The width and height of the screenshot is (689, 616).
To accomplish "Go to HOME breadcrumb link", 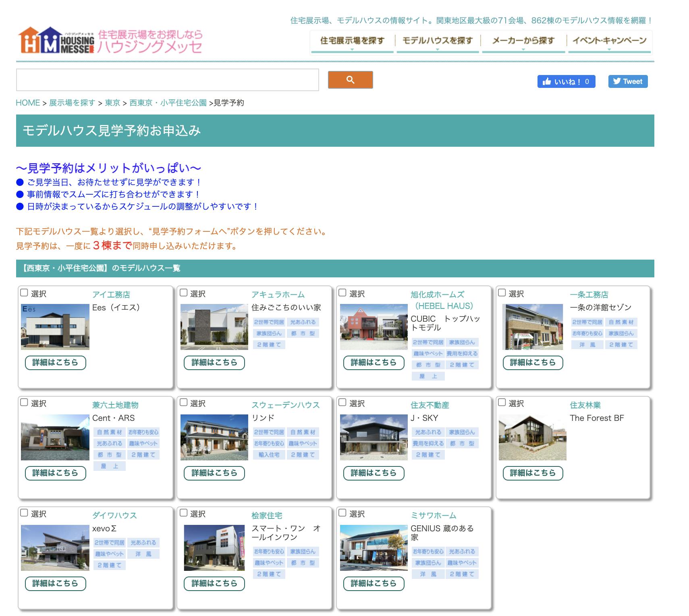I will coord(28,103).
